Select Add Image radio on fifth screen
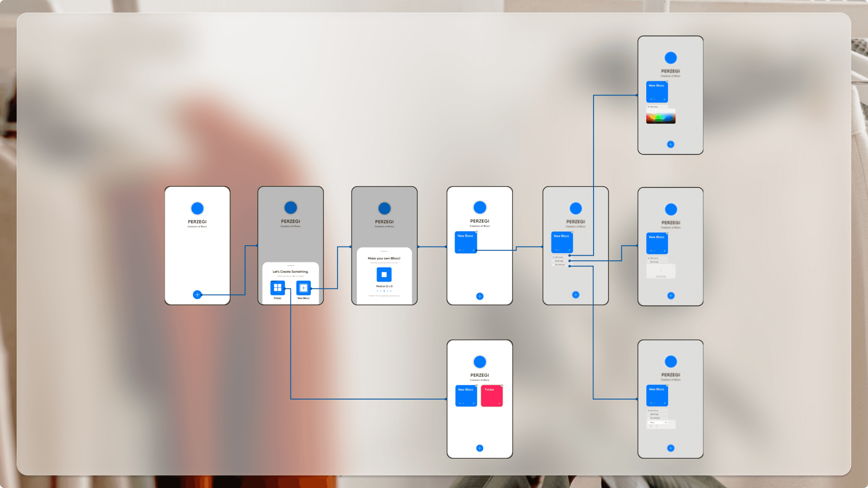 [x=553, y=261]
